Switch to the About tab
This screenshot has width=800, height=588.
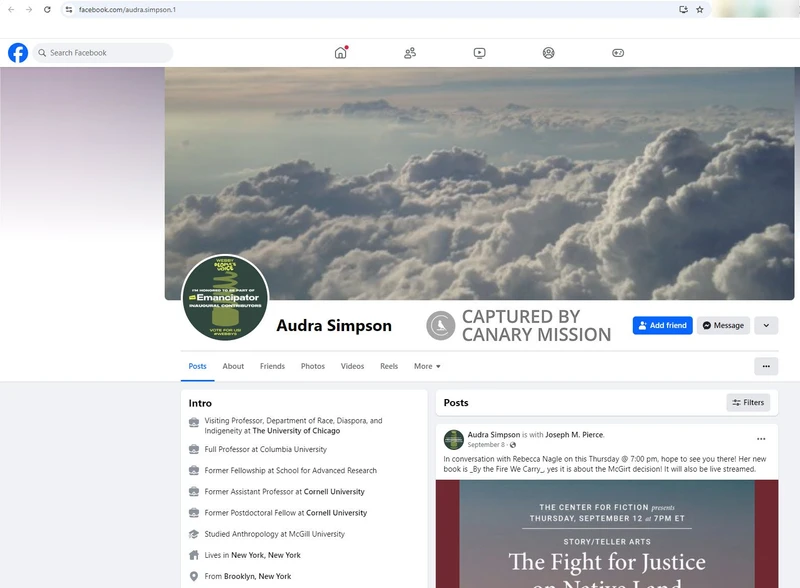233,366
